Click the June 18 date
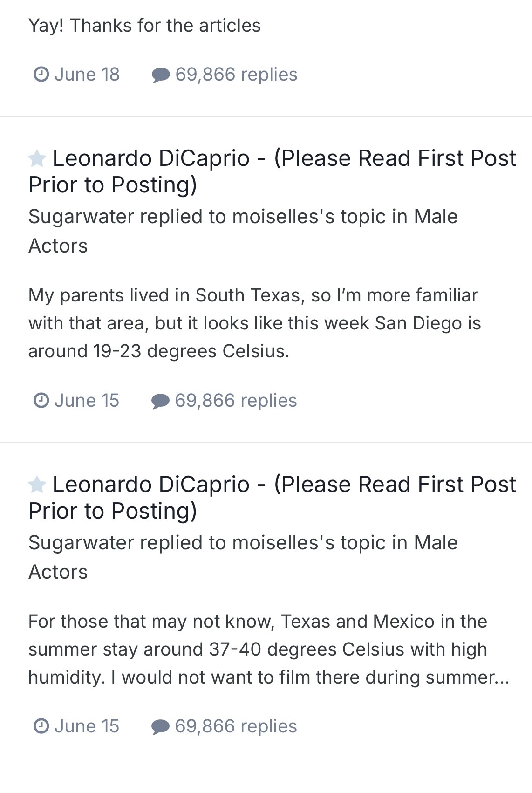This screenshot has height=793, width=532. pyautogui.click(x=87, y=75)
